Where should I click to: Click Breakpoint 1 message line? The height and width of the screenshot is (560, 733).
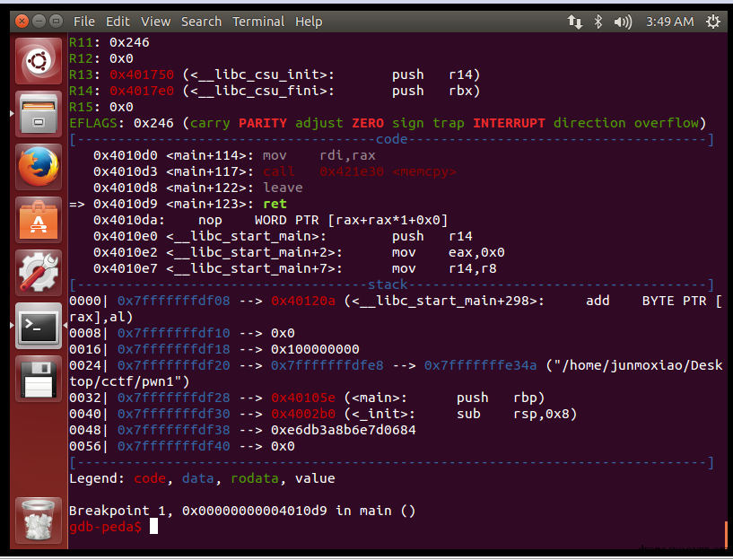(x=242, y=511)
